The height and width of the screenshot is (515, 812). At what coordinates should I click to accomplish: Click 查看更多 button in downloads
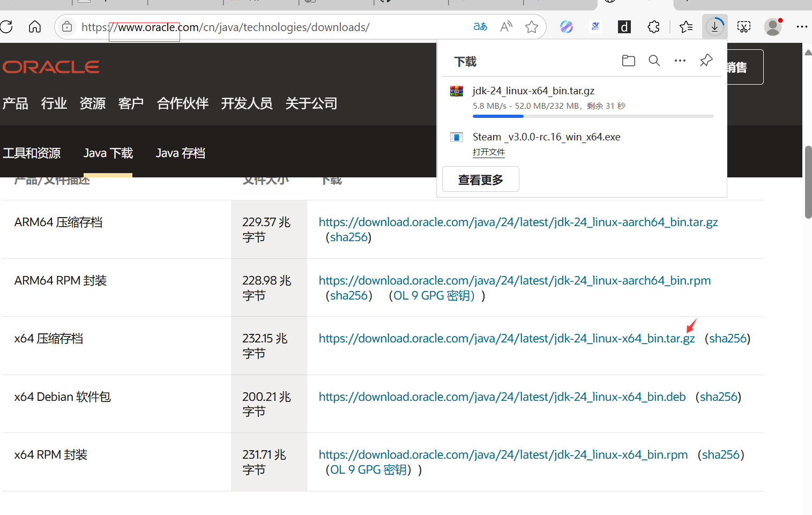[481, 180]
